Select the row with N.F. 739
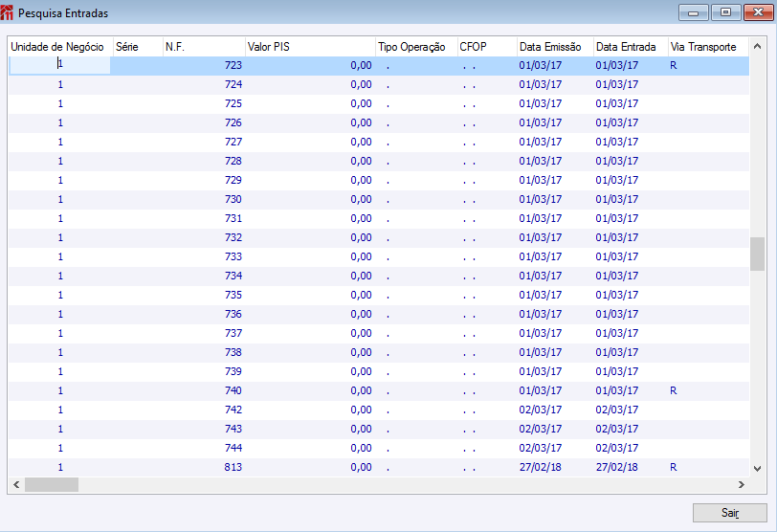Screen dimensions: 777x532 pos(379,372)
